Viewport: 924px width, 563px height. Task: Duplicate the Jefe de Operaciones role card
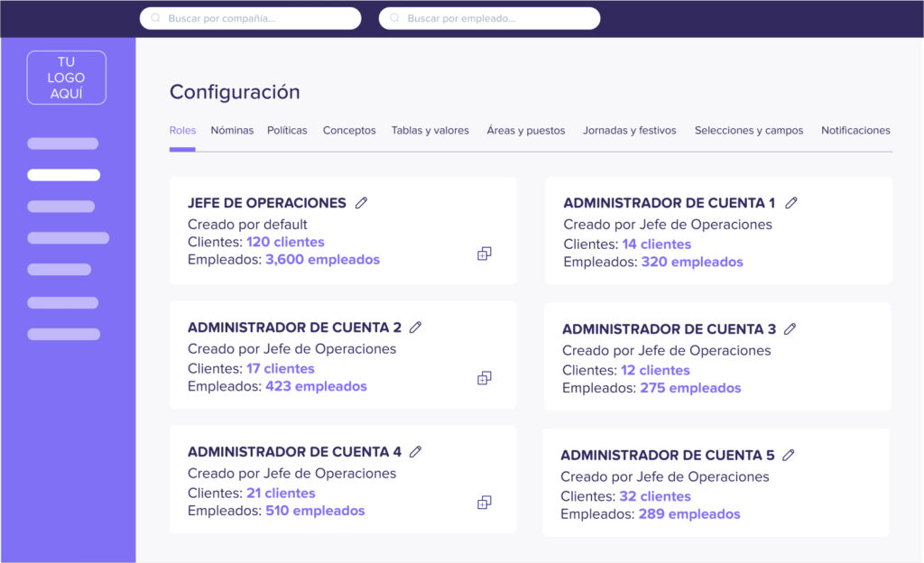click(484, 254)
